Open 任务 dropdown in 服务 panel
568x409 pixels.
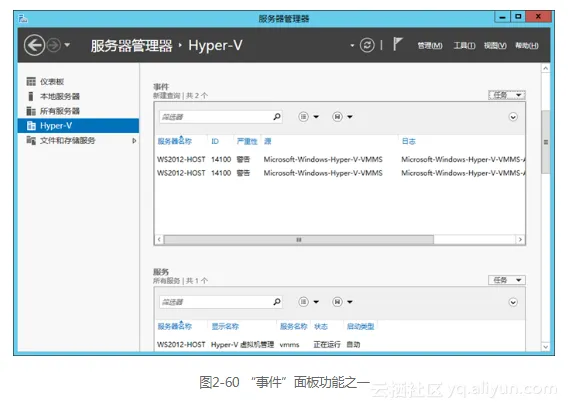point(506,280)
